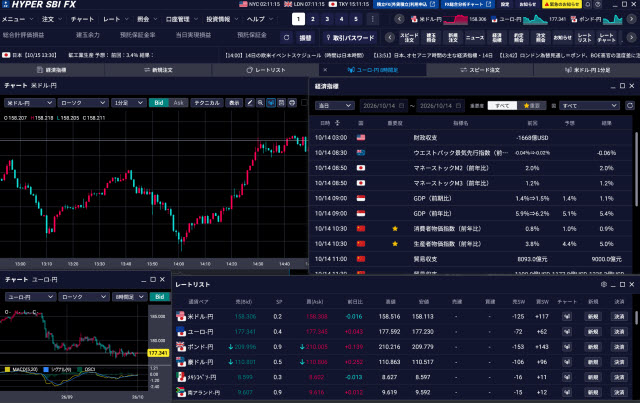
Task: Open the レート menu
Action: (x=116, y=19)
